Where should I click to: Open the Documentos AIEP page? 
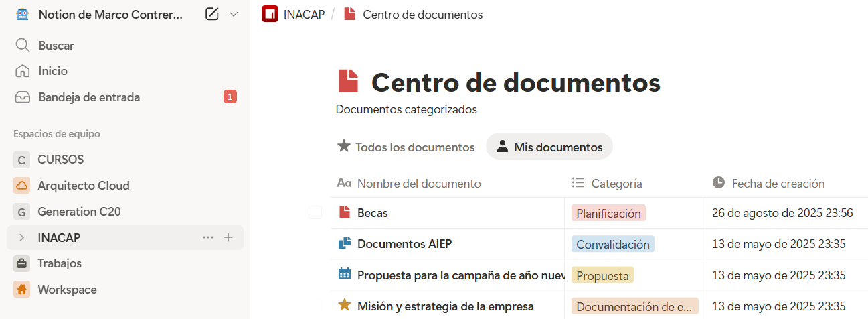(404, 244)
